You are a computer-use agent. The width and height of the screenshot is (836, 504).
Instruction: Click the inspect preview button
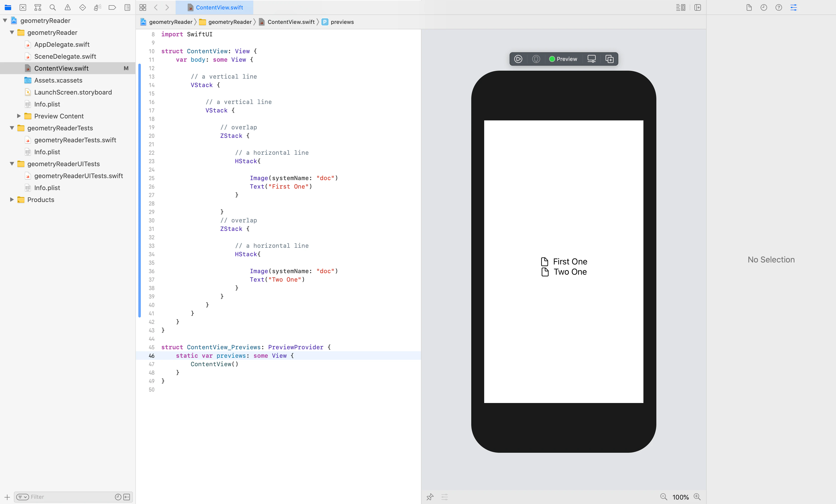[536, 59]
